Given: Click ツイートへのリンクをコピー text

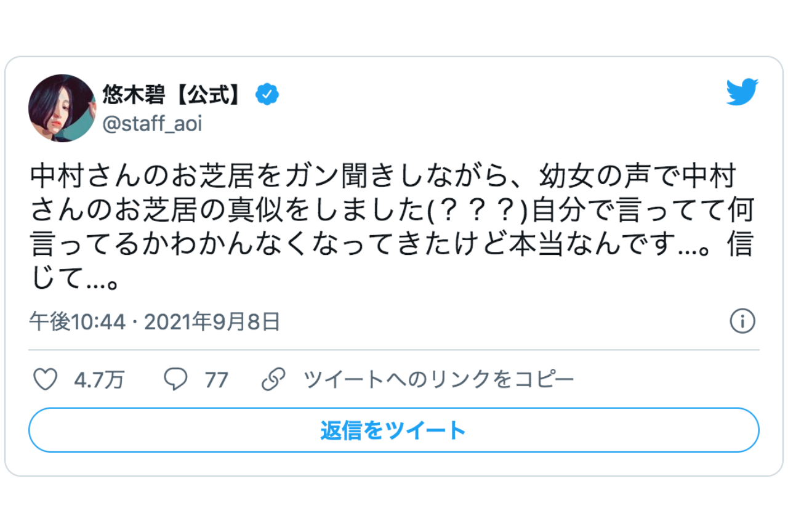Looking at the screenshot, I should click(437, 380).
